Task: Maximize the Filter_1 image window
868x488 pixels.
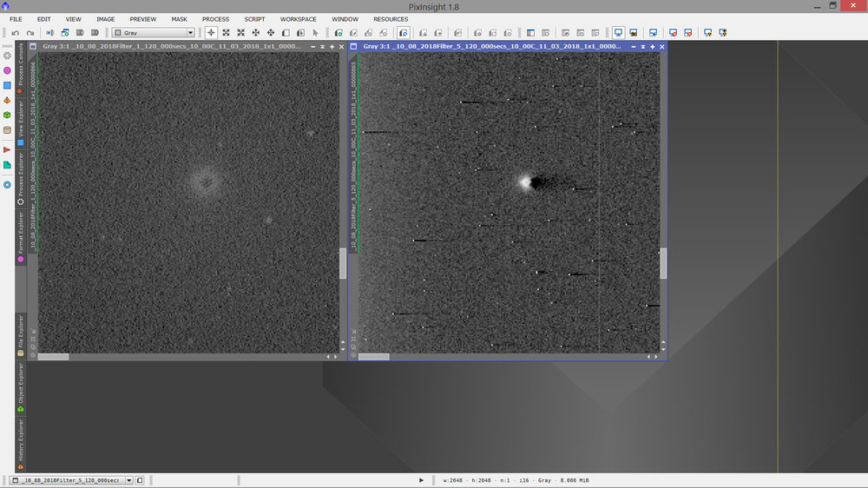Action: (x=332, y=47)
